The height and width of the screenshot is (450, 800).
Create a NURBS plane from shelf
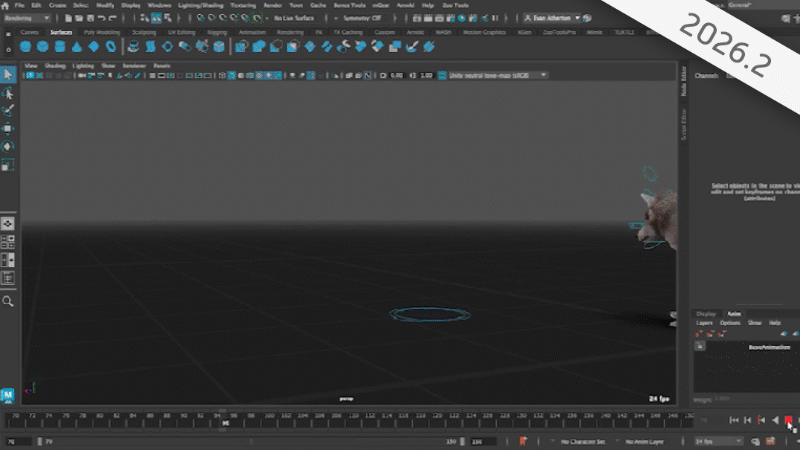click(x=93, y=47)
